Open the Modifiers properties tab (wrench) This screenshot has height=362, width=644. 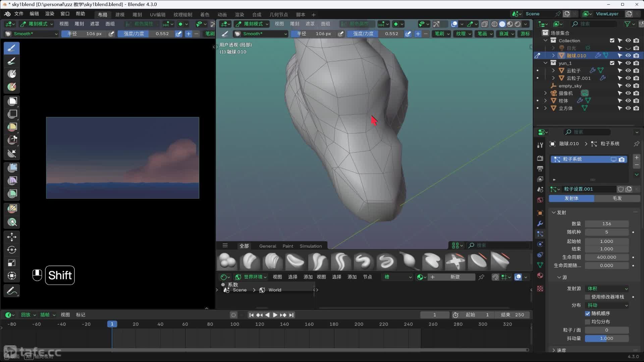(540, 224)
